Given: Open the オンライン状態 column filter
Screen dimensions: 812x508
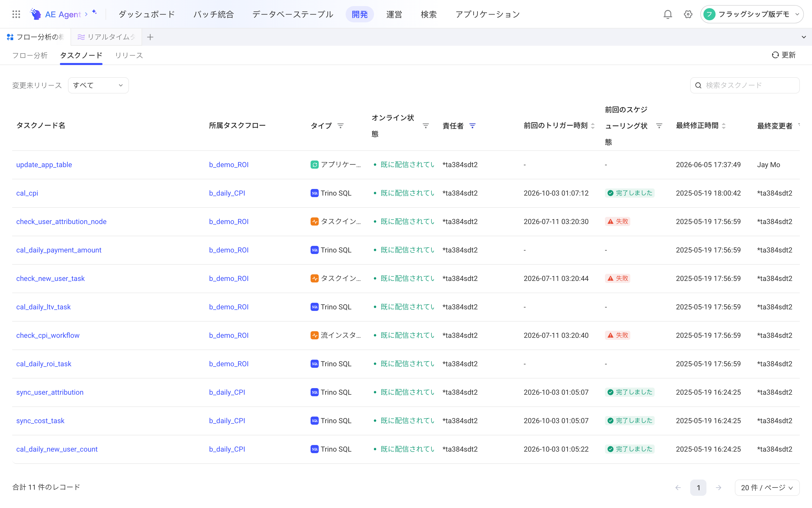Looking at the screenshot, I should (x=426, y=126).
